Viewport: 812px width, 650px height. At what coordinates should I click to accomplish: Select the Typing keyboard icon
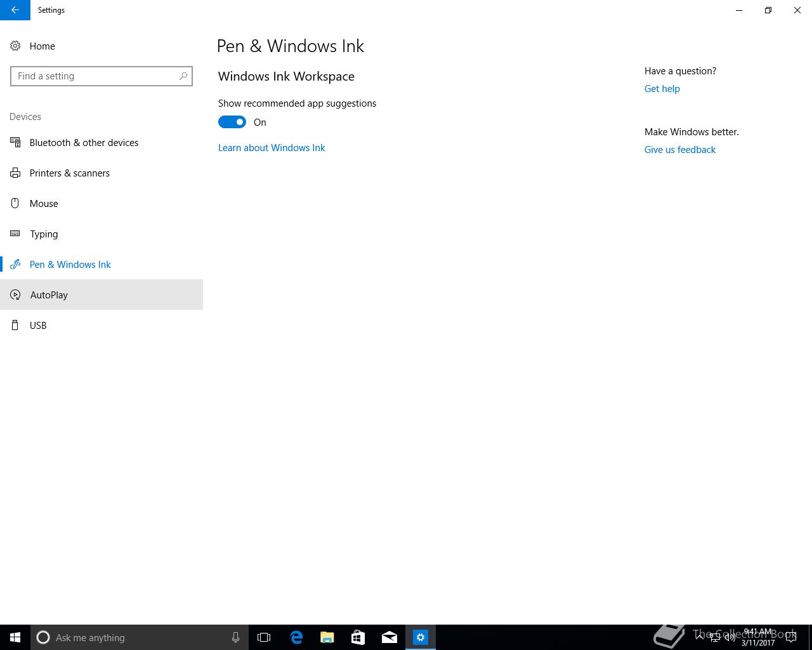(x=15, y=234)
